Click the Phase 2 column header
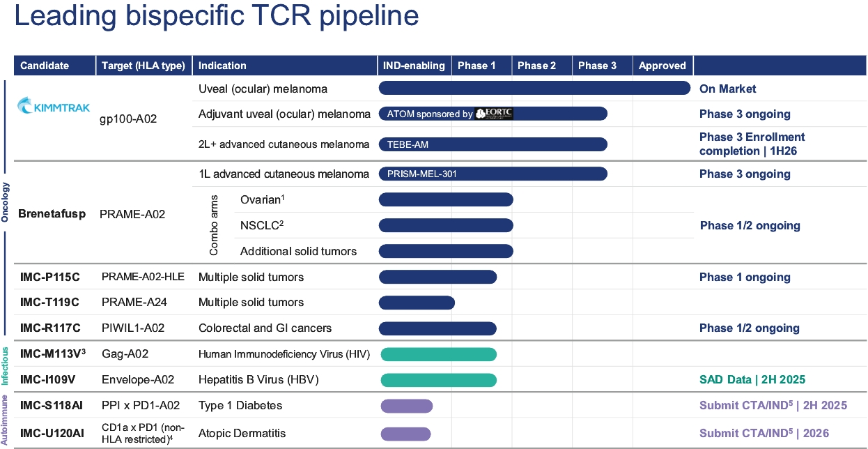 pos(536,66)
